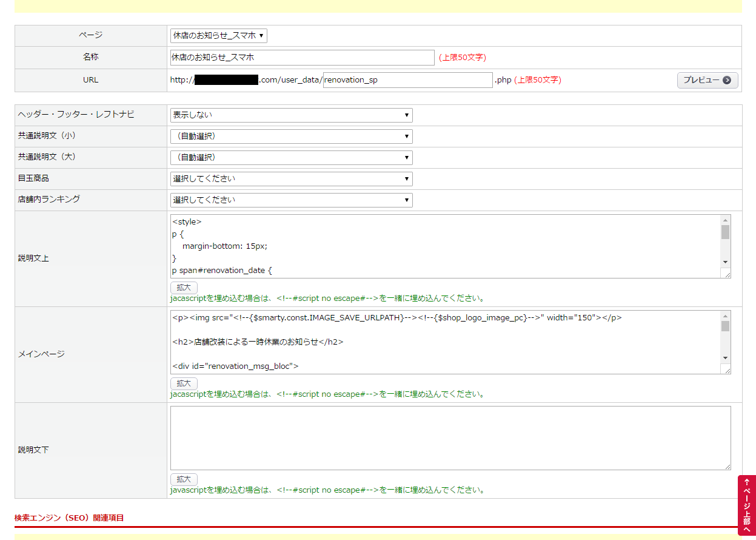Click 拡大 button under 説明文上

[x=184, y=288]
